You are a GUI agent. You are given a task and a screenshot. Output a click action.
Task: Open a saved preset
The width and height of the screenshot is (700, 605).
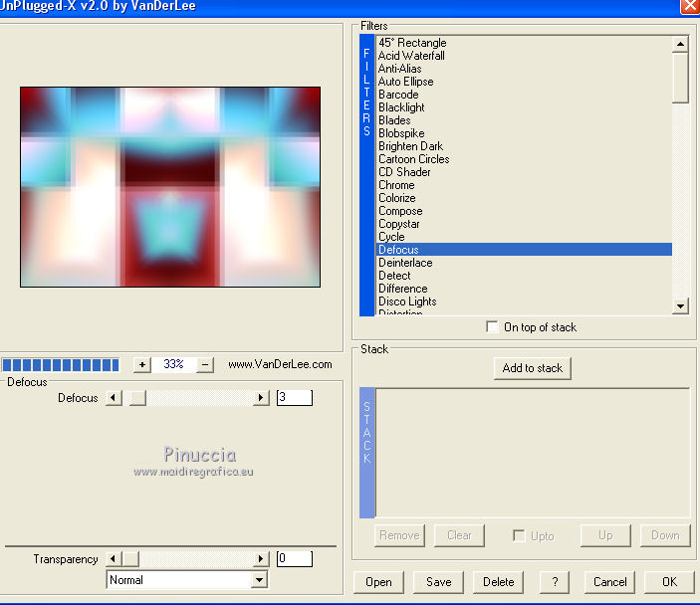click(378, 582)
